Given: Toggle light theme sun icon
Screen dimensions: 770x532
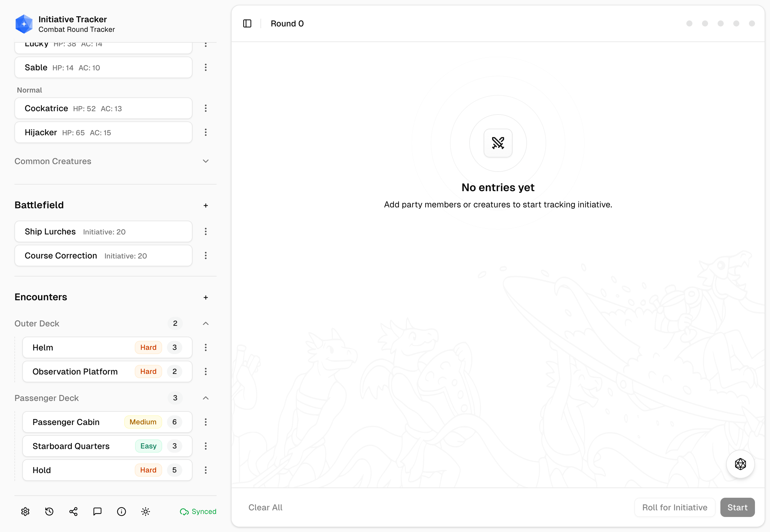Looking at the screenshot, I should [145, 511].
